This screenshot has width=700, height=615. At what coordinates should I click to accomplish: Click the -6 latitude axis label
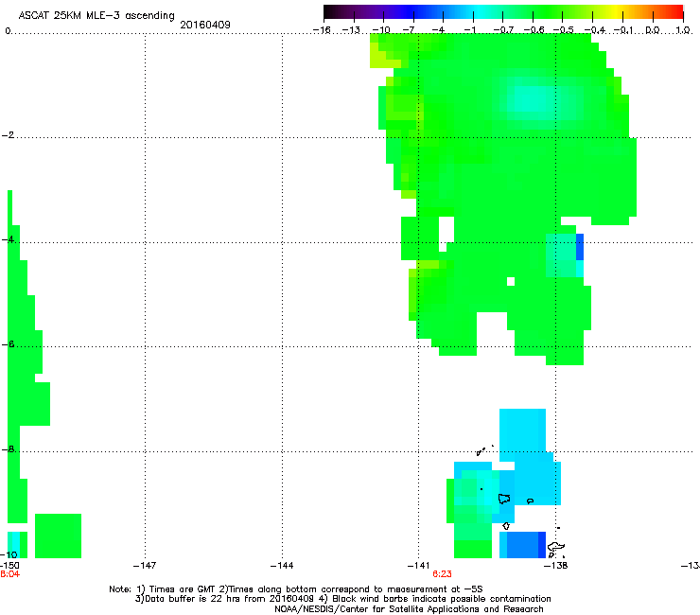(8, 343)
